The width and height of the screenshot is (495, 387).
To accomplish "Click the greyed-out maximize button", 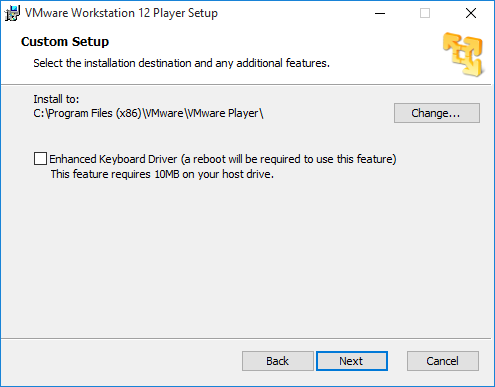I will click(425, 13).
